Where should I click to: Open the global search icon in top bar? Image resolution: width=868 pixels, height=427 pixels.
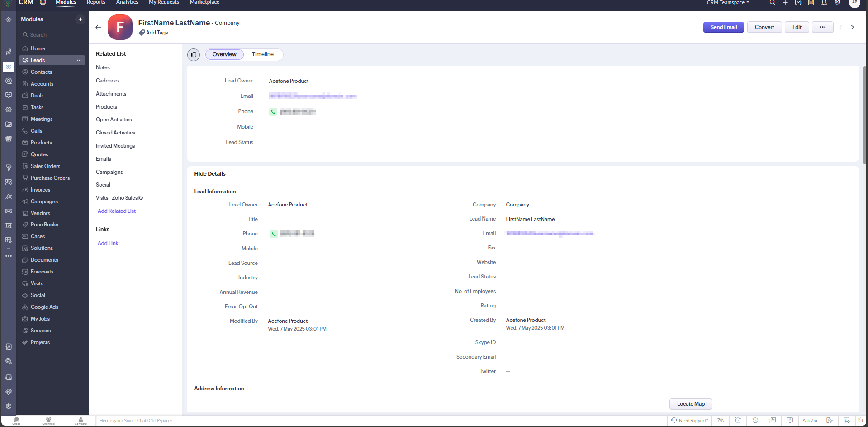(x=772, y=3)
